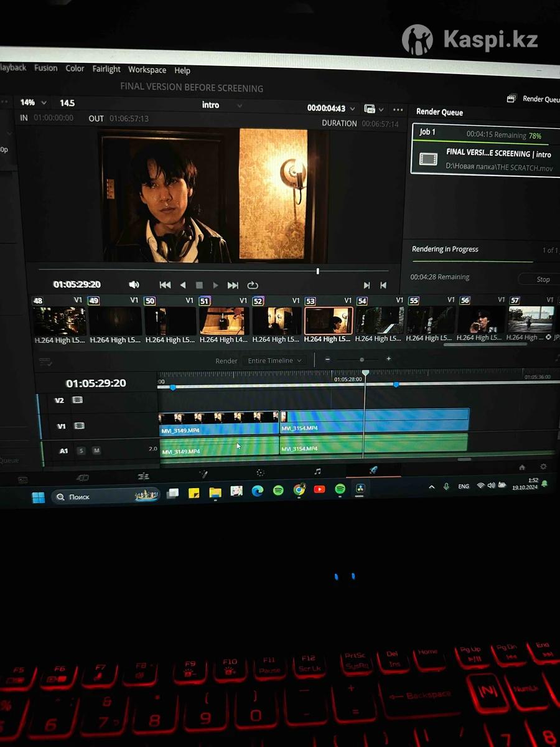
Task: Open the Workspace menu
Action: 147,70
